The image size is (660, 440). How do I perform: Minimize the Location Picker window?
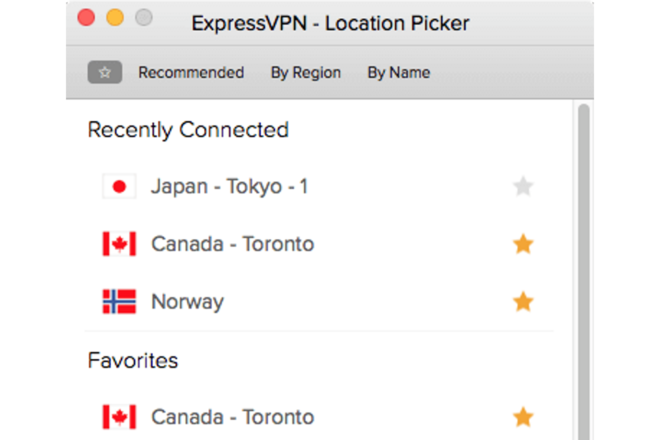click(x=115, y=18)
